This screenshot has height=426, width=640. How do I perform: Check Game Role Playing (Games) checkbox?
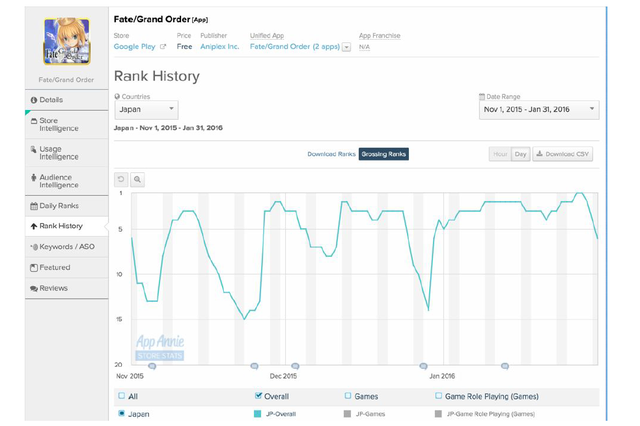click(438, 395)
